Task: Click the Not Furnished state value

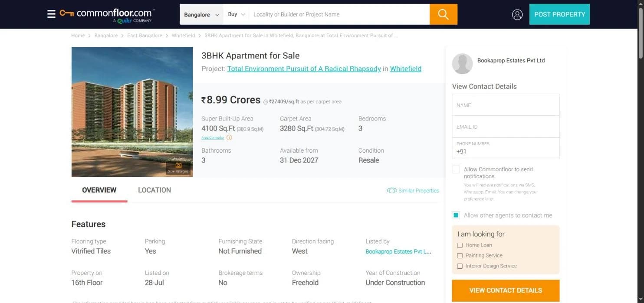Action: pyautogui.click(x=240, y=251)
